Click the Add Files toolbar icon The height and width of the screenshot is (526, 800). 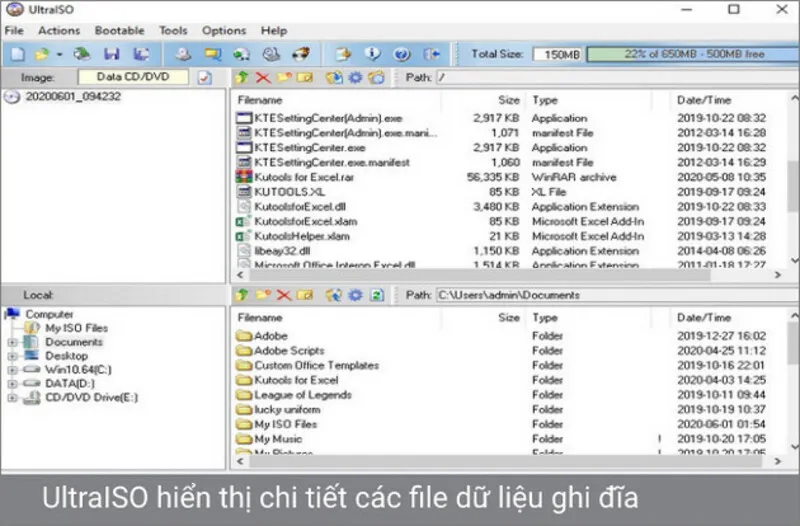pyautogui.click(x=343, y=54)
